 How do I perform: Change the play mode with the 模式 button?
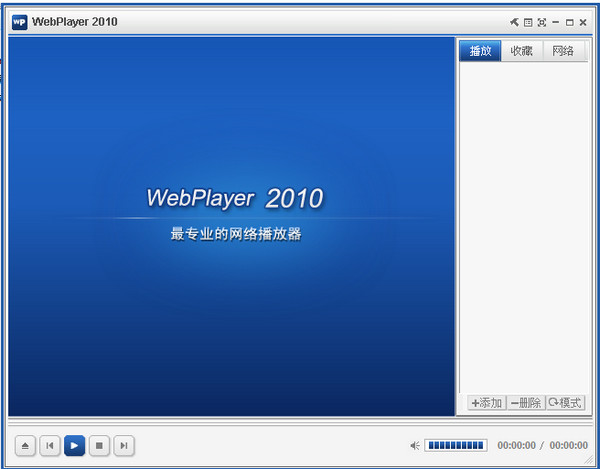[x=565, y=403]
